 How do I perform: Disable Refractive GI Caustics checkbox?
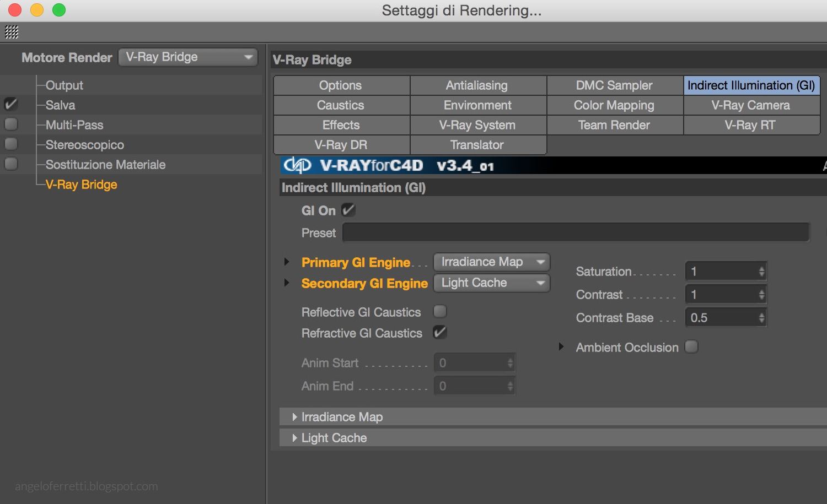[440, 332]
